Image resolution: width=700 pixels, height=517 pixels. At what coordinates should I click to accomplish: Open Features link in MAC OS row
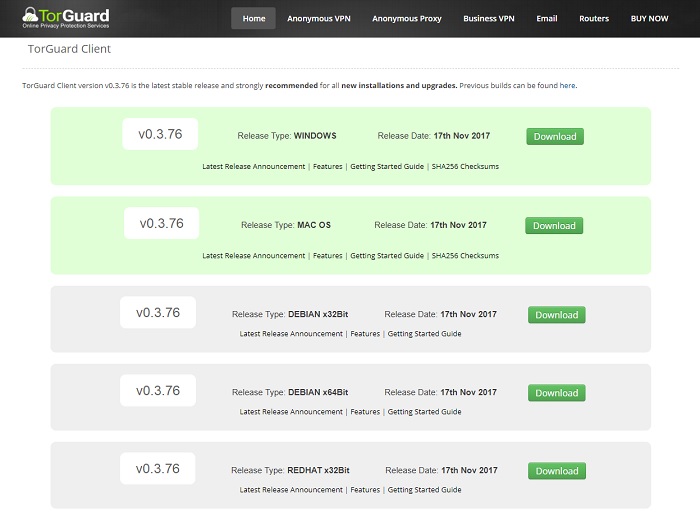coord(328,256)
